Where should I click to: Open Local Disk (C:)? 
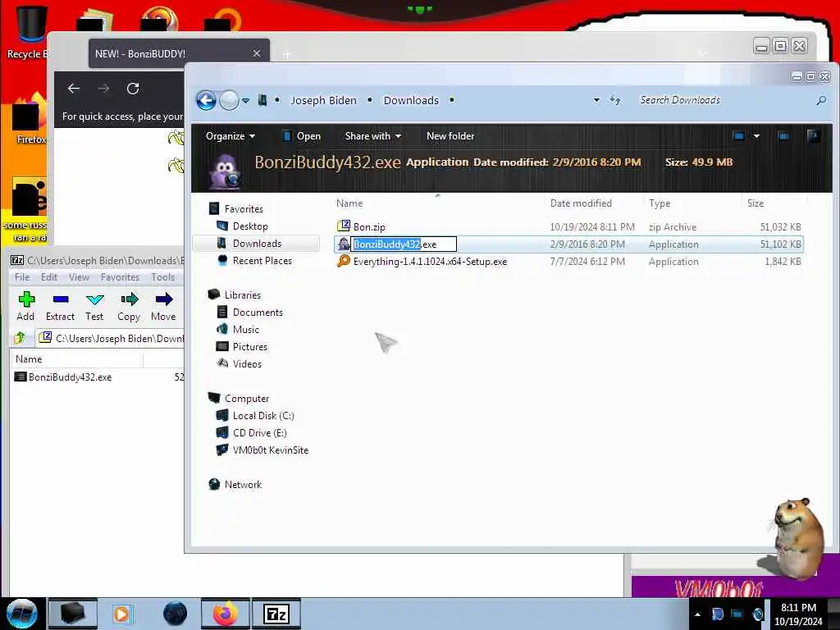point(263,416)
